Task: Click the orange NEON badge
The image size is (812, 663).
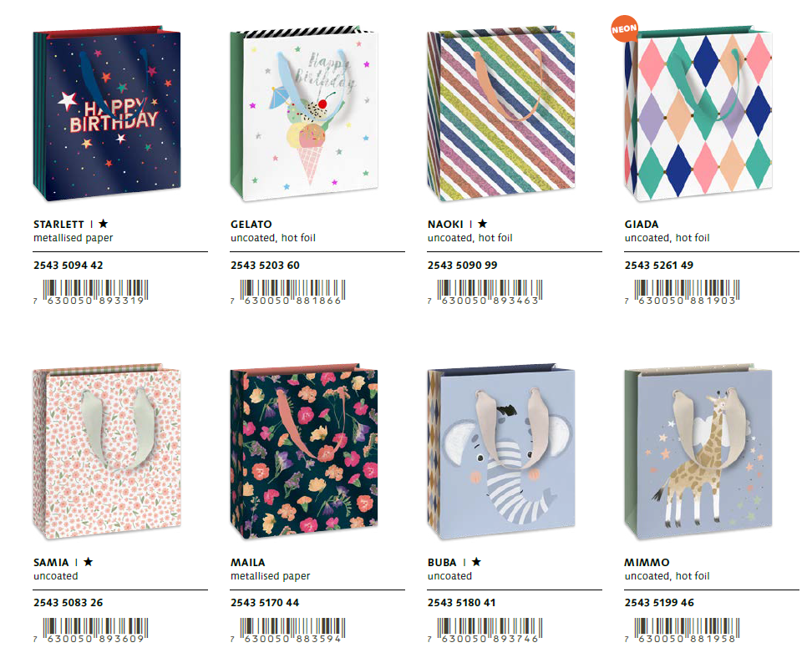Action: pos(625,29)
